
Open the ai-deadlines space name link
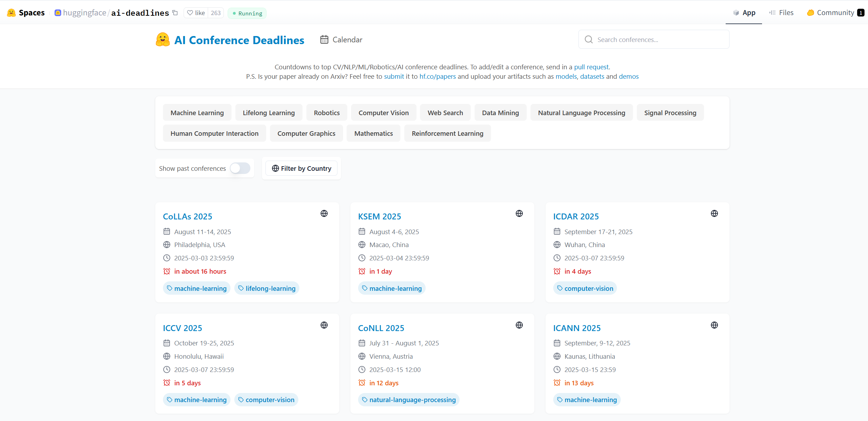coord(140,13)
